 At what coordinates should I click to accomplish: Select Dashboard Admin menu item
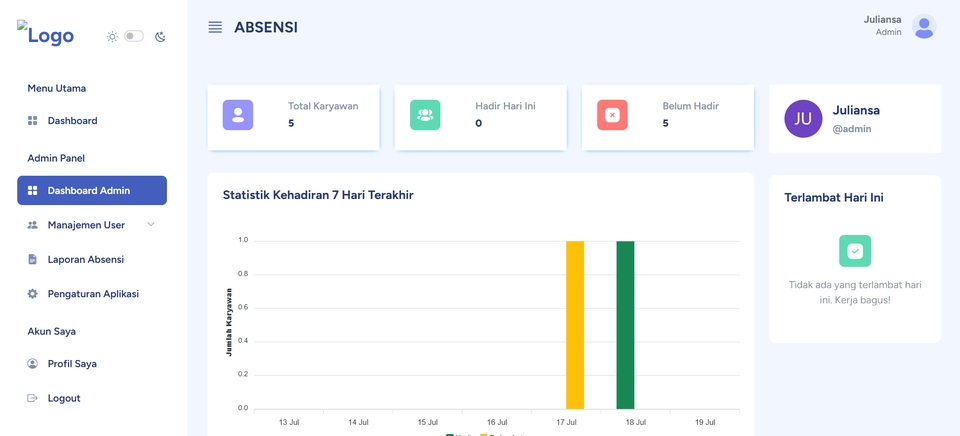92,190
